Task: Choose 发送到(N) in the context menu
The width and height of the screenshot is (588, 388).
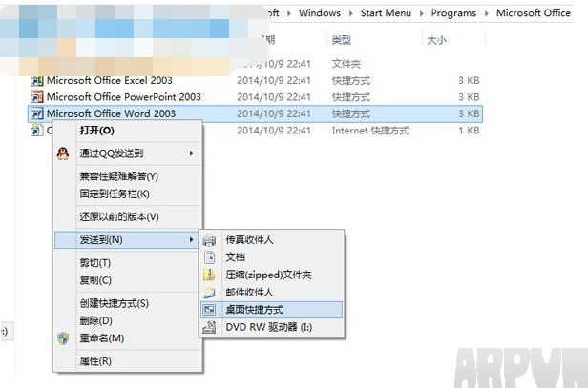Action: 126,239
